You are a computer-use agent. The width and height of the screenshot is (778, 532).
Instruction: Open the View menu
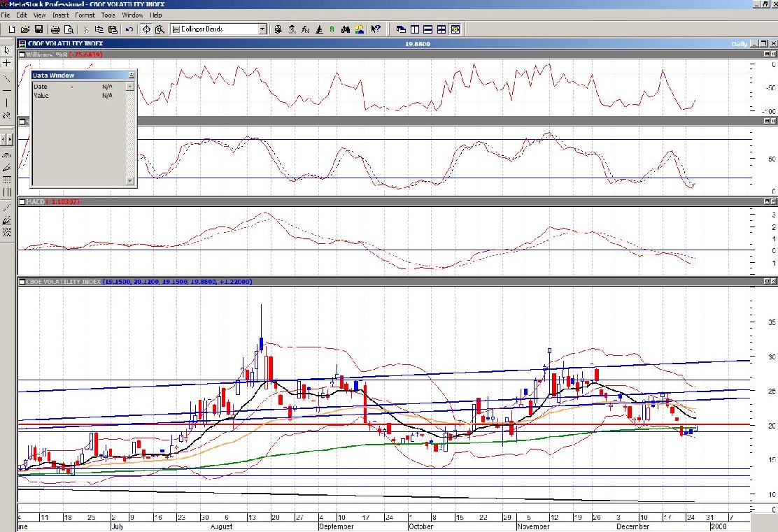tap(40, 15)
